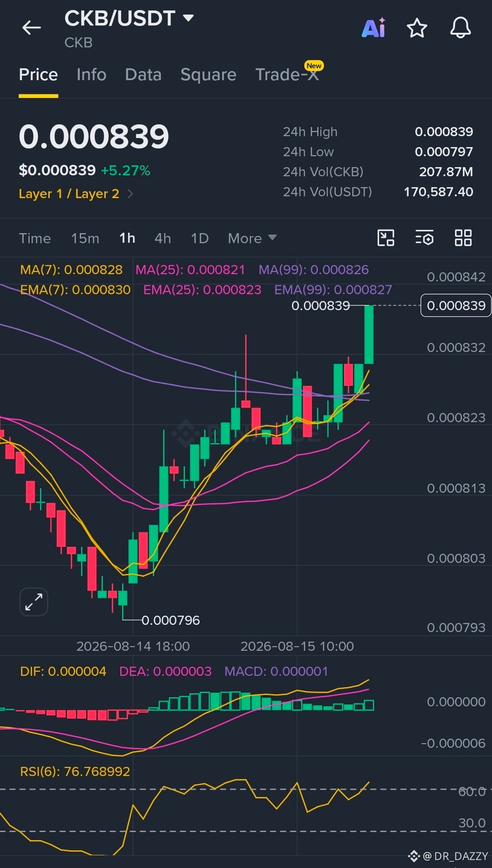
Task: Click the 2026-08-14 18:00 time label
Action: pos(133,646)
